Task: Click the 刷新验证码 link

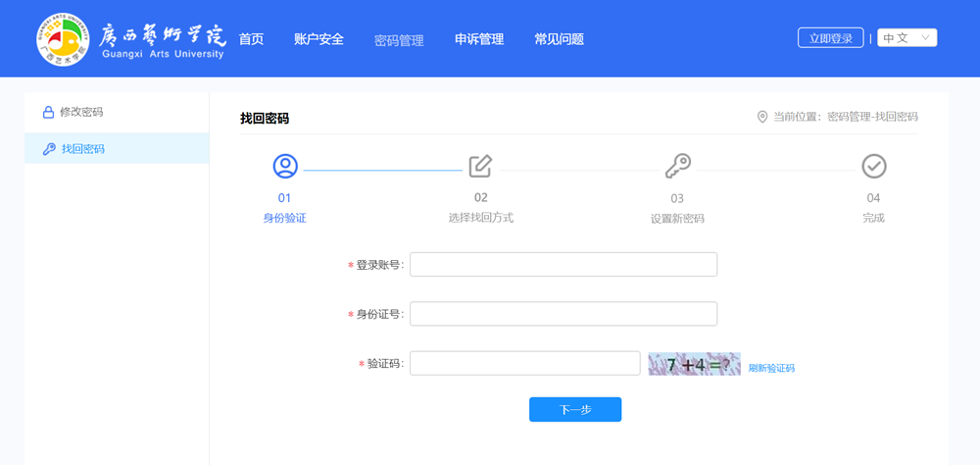Action: 771,368
